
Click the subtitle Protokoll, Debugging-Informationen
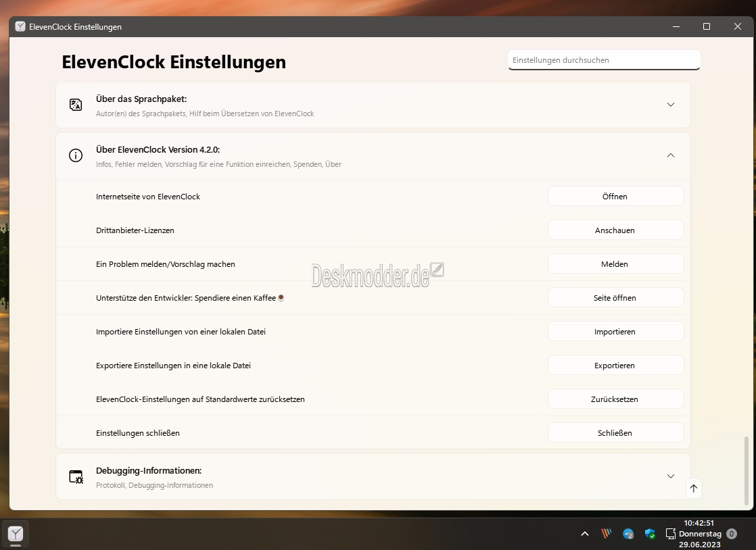154,485
